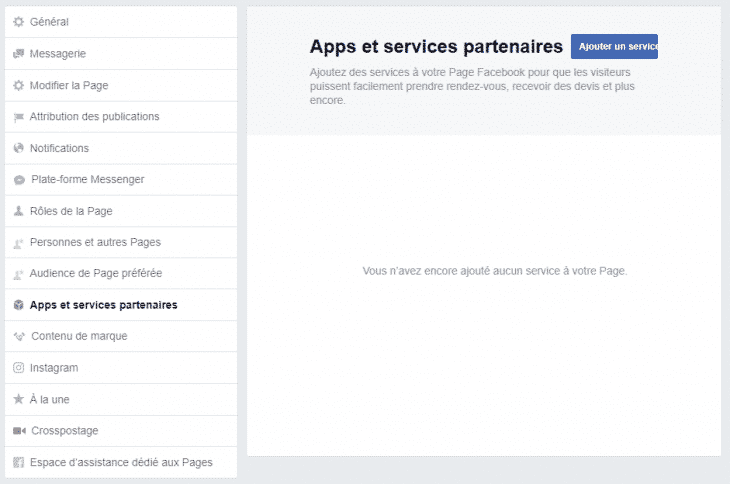
Task: Click the gear icon beside Général
Action: (18, 22)
